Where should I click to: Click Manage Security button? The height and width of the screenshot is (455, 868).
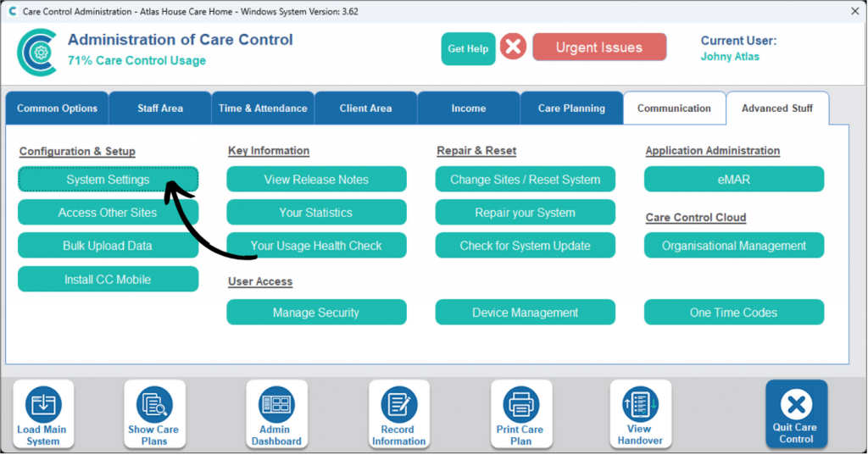click(317, 312)
